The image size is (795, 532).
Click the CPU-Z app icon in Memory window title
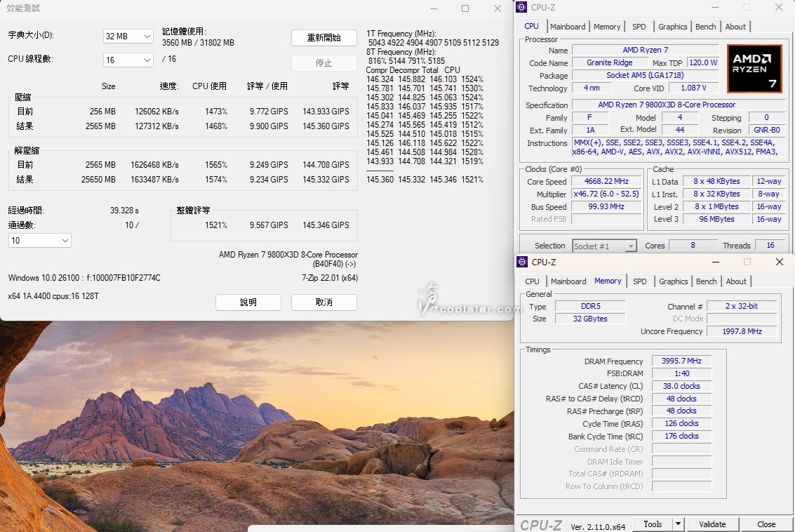pyautogui.click(x=522, y=262)
